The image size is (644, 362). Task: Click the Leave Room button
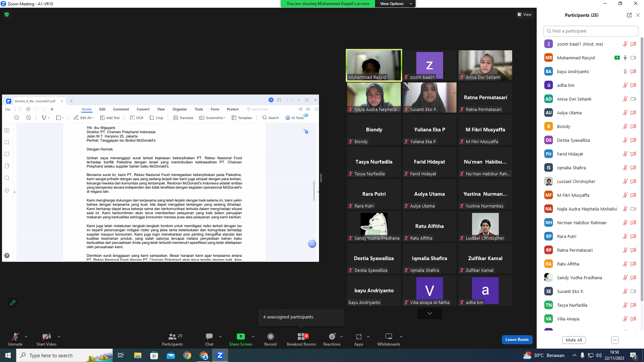coord(517,340)
